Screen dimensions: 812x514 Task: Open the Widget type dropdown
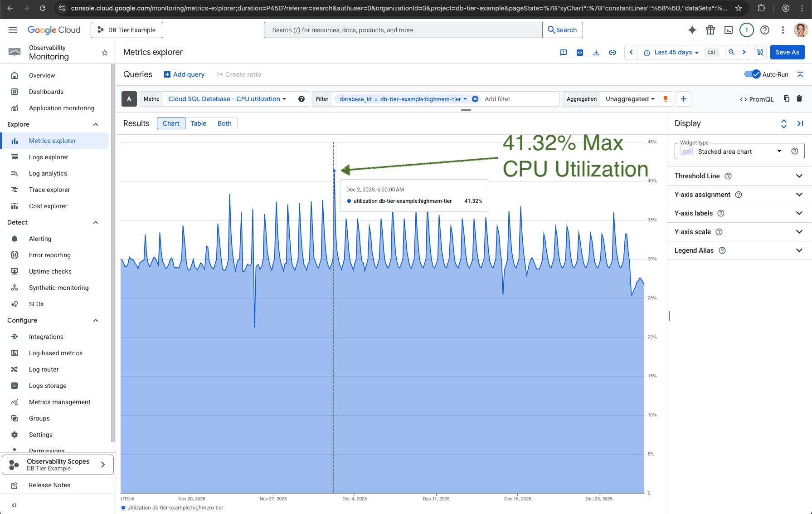(x=739, y=152)
